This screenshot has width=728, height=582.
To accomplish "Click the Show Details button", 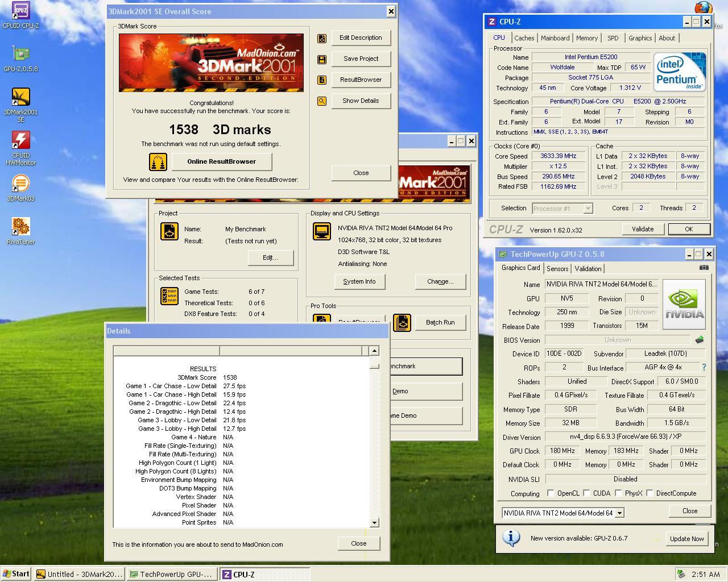I will (x=361, y=101).
